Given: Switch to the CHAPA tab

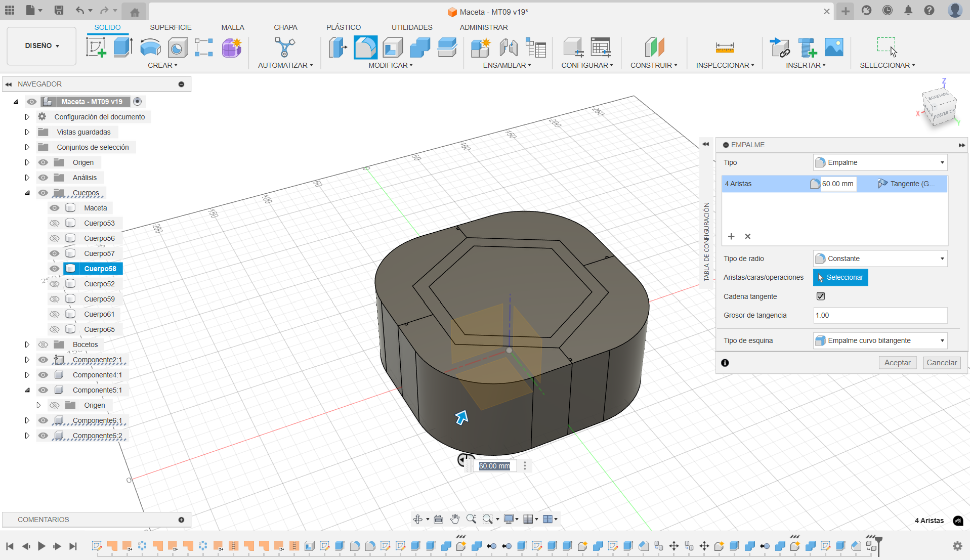Looking at the screenshot, I should [x=285, y=27].
